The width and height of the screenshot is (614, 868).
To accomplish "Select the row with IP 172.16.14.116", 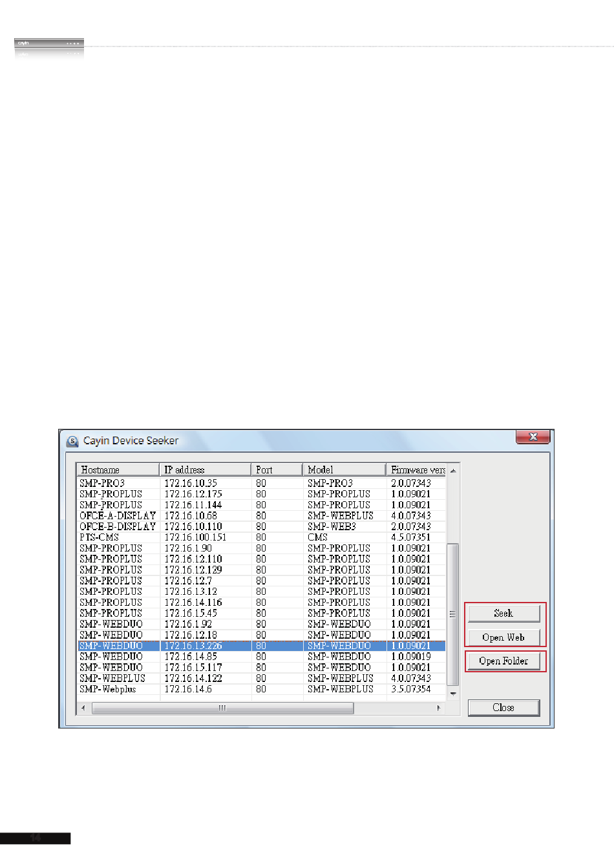I will 261,603.
